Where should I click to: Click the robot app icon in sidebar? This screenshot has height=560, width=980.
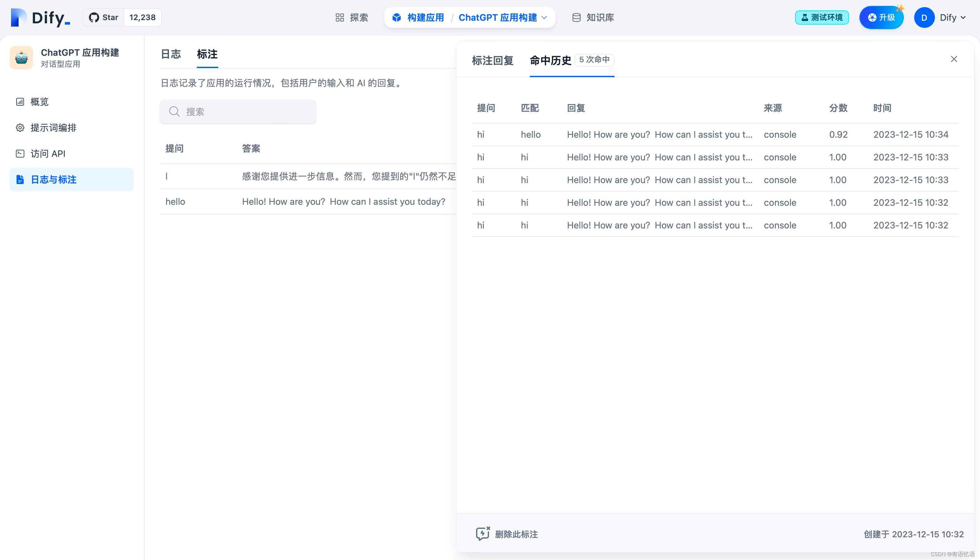coord(21,58)
